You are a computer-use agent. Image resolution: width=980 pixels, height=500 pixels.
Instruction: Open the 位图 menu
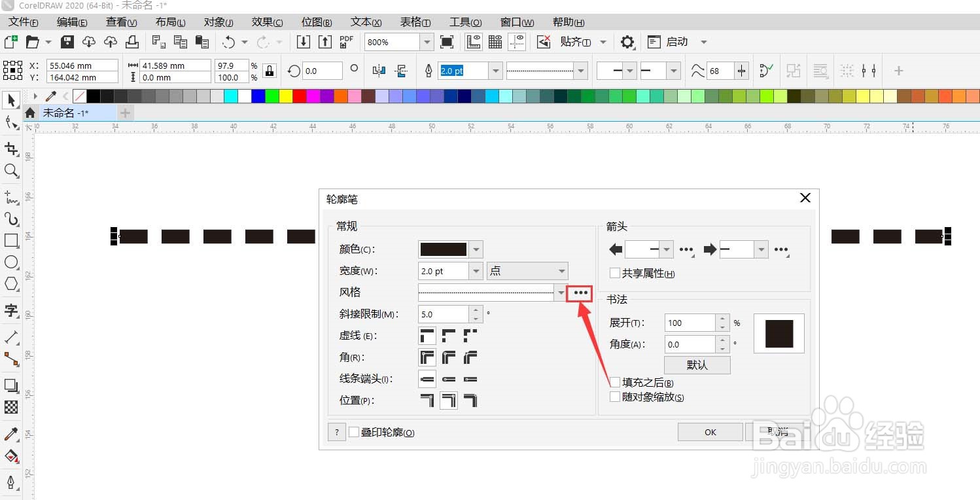pos(317,22)
